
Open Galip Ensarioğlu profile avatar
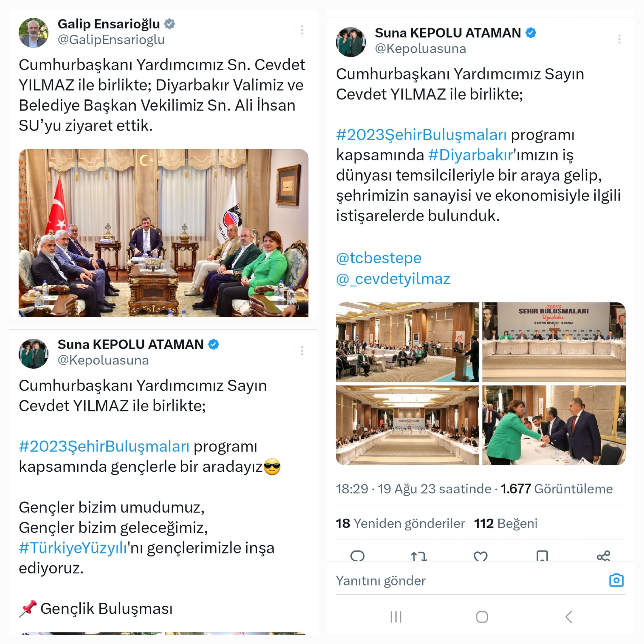[x=33, y=33]
